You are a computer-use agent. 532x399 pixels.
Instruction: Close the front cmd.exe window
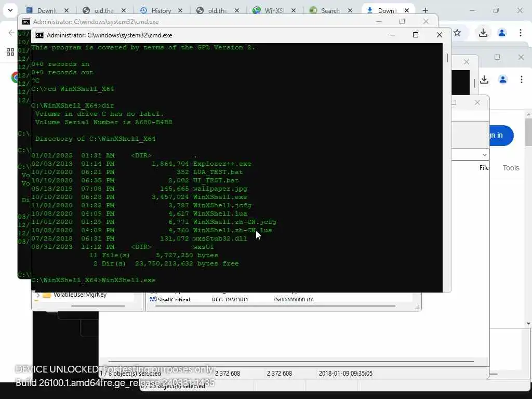coord(440,35)
